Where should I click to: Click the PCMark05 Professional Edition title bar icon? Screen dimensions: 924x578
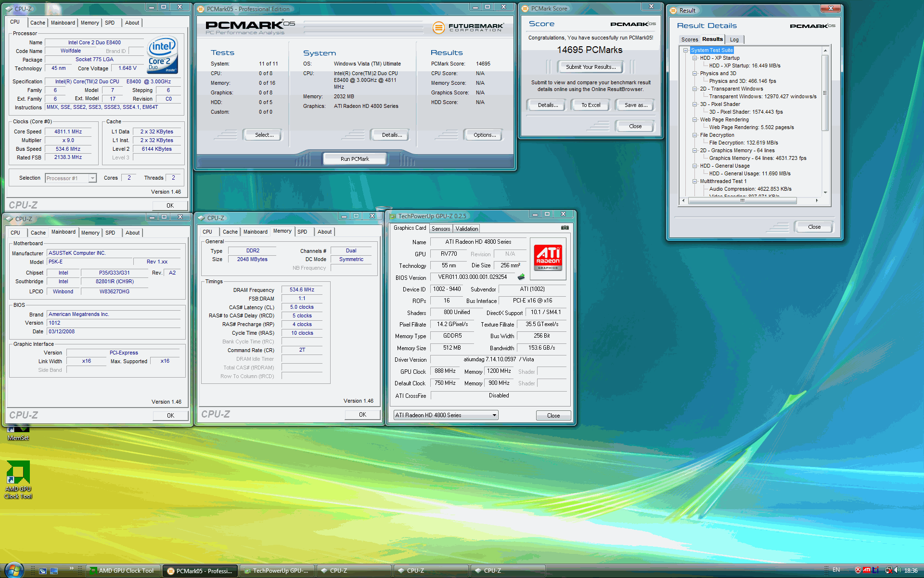201,9
